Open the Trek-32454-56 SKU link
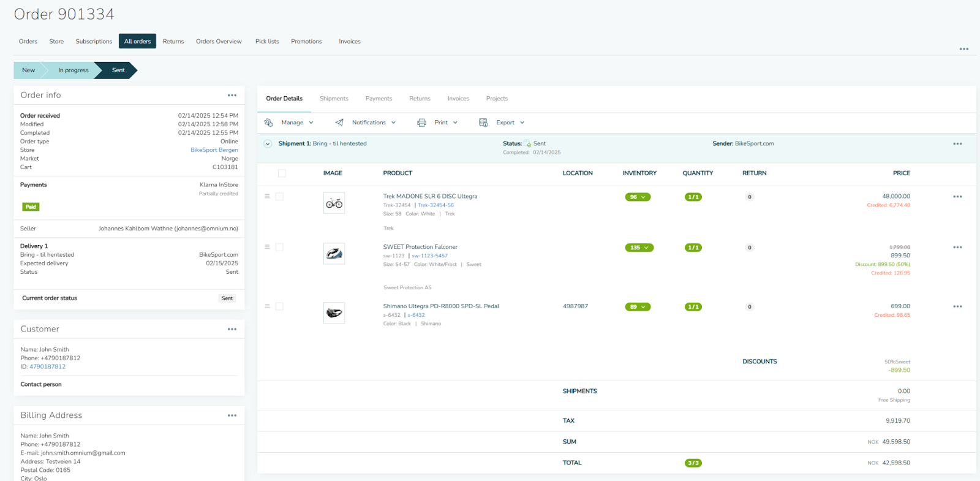Screen dimensions: 980x481 [435, 205]
